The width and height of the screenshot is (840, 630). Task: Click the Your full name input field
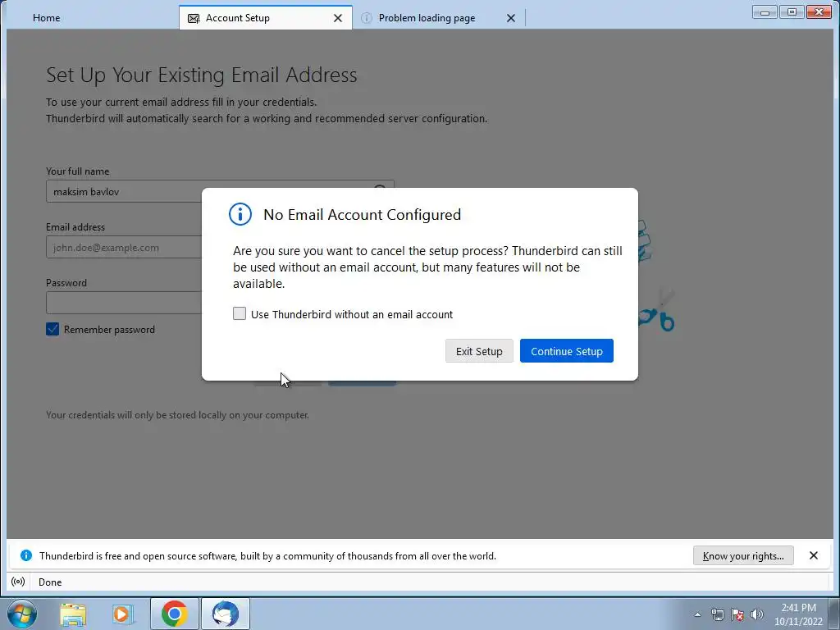pos(220,192)
